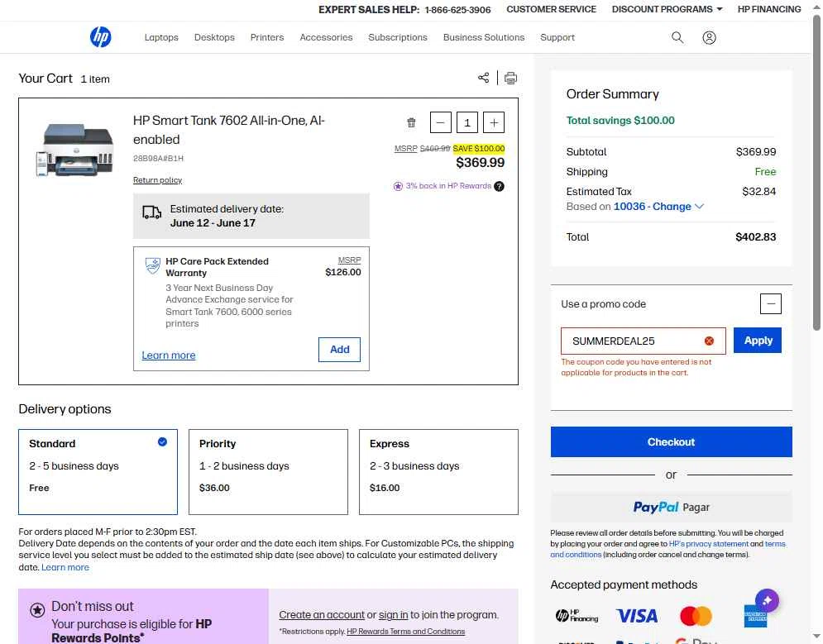
Task: Apply the promo code
Action: click(758, 341)
